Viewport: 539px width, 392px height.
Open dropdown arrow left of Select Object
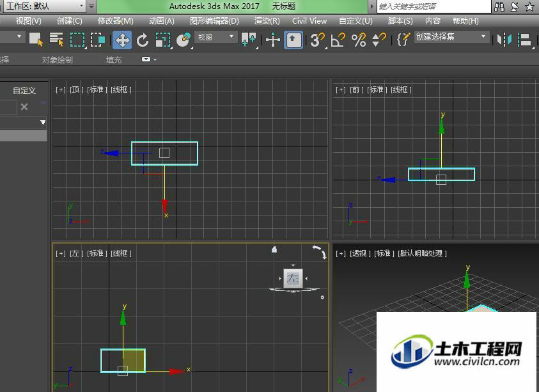click(19, 36)
